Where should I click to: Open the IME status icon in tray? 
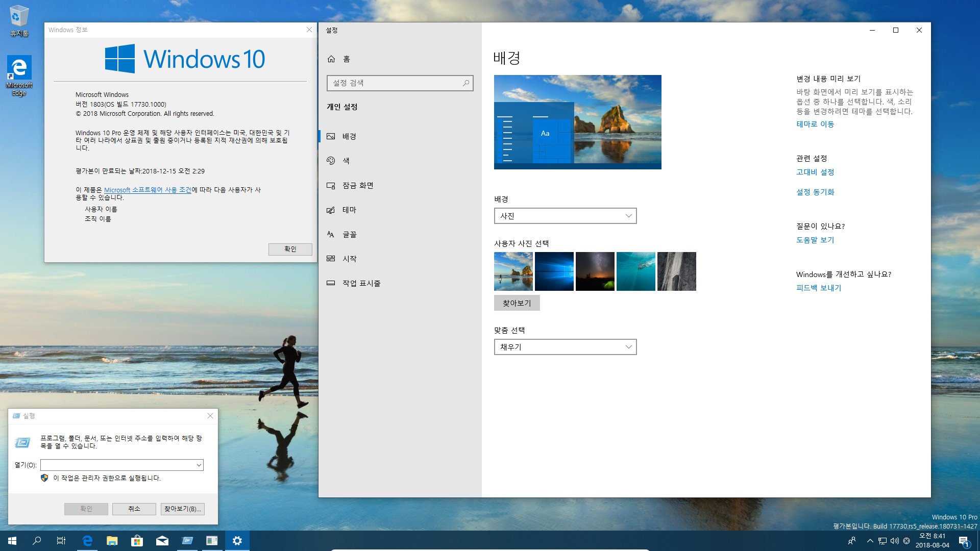[906, 541]
